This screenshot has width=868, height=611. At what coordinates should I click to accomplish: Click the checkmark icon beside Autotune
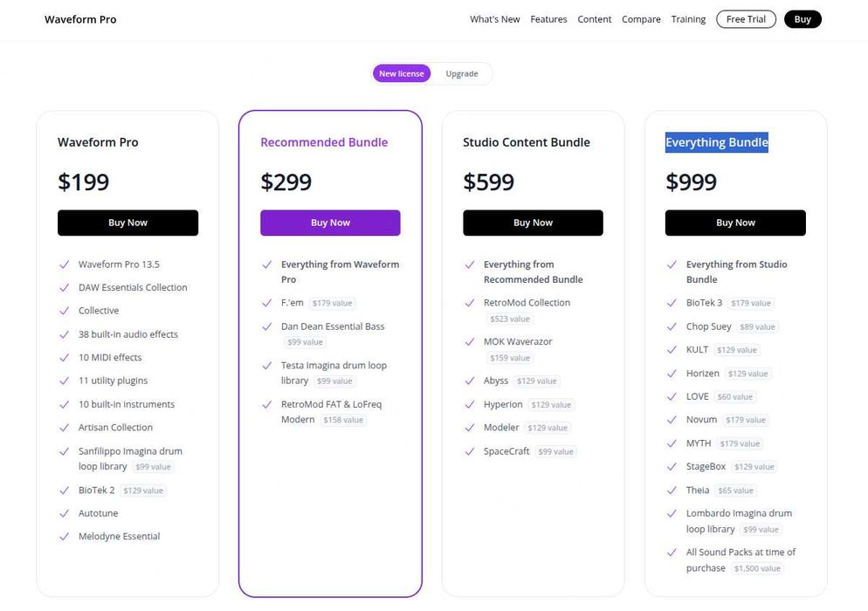click(x=64, y=514)
